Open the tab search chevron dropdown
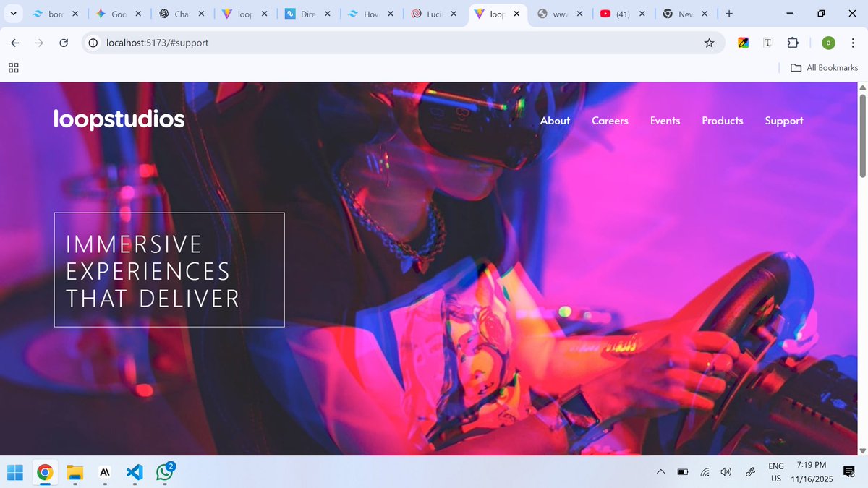868x488 pixels. [x=12, y=13]
